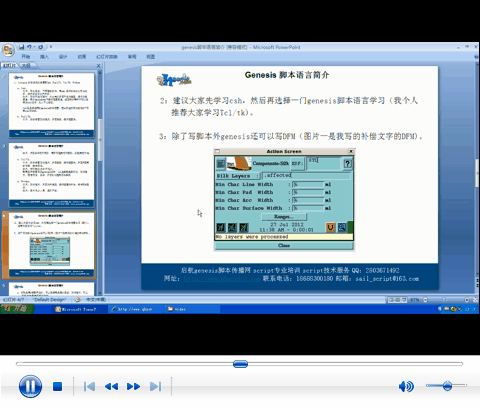
Task: Click the logo image on the slide
Action: coord(174,80)
